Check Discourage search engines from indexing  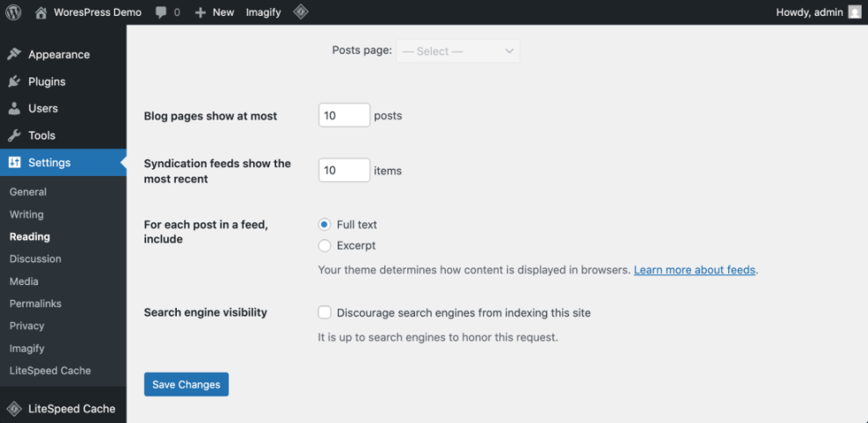pos(325,313)
